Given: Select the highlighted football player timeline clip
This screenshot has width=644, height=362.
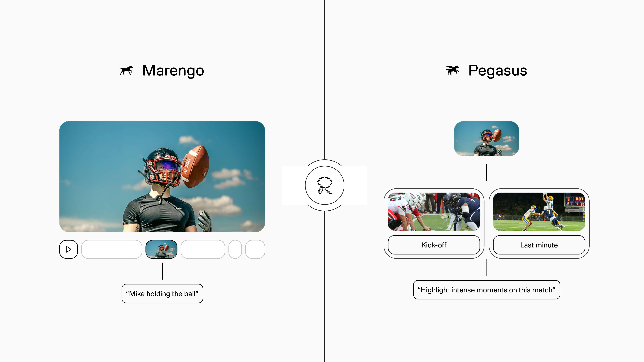Looking at the screenshot, I should 162,249.
